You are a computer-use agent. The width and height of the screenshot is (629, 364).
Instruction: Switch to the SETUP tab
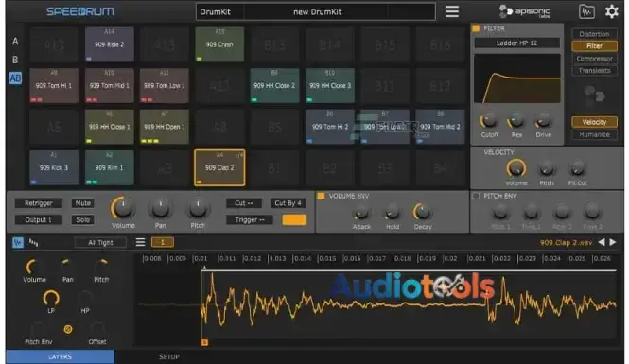tap(169, 356)
